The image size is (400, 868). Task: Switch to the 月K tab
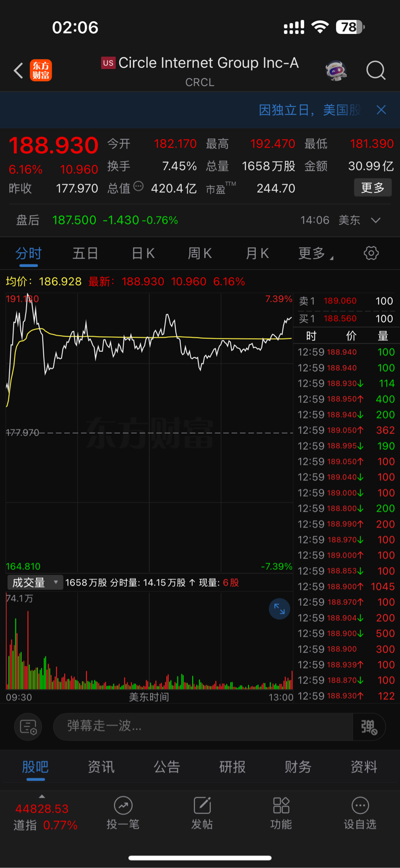click(257, 253)
